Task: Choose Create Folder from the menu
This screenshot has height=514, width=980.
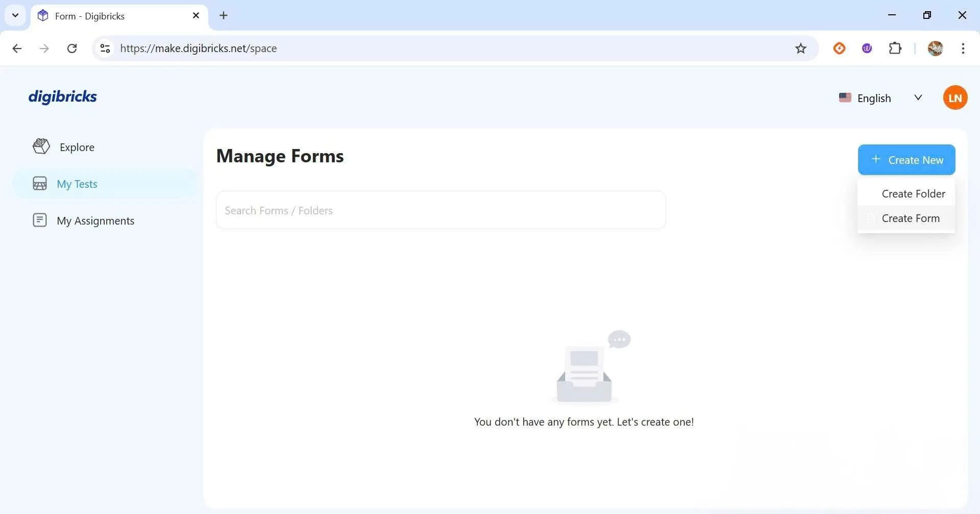Action: click(913, 194)
